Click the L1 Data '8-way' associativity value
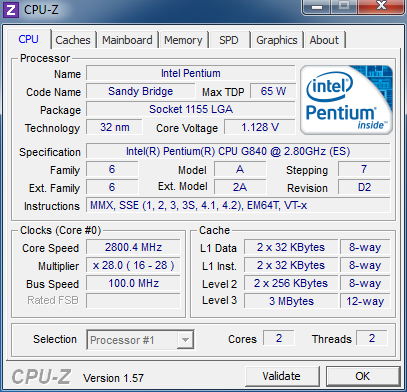 365,247
